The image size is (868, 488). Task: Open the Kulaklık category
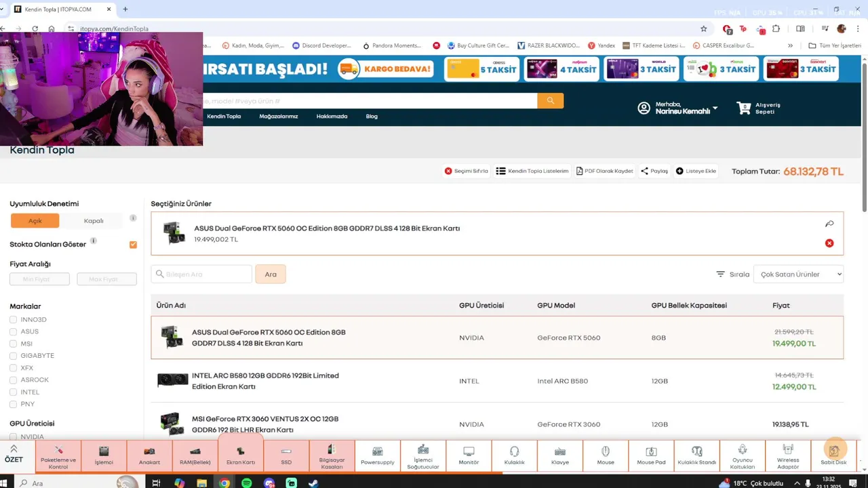[x=514, y=457]
